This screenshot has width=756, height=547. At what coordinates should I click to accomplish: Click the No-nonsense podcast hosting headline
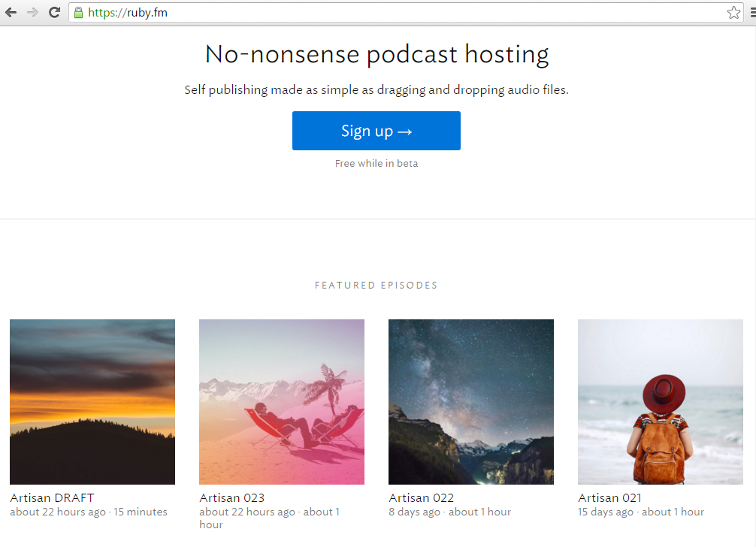[376, 53]
